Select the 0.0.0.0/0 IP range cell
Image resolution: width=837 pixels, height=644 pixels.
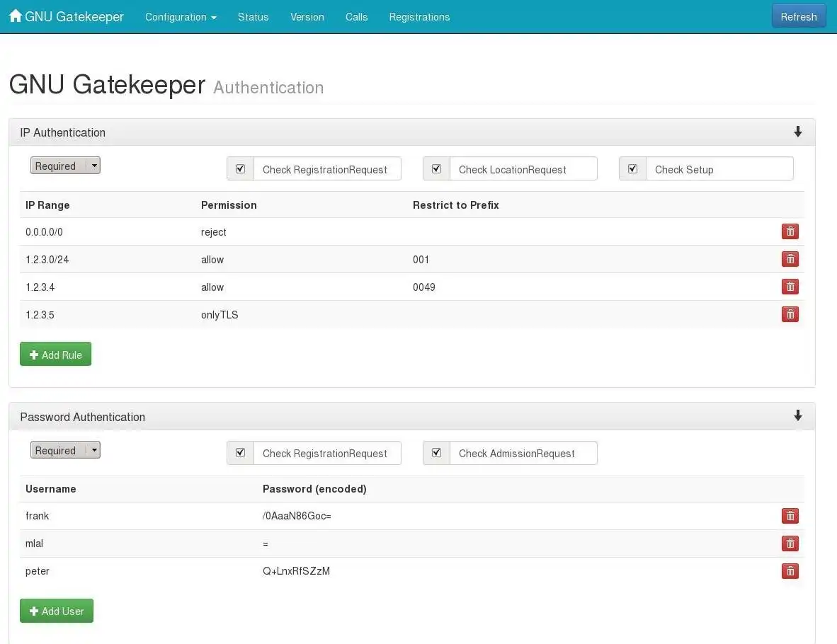coord(45,232)
